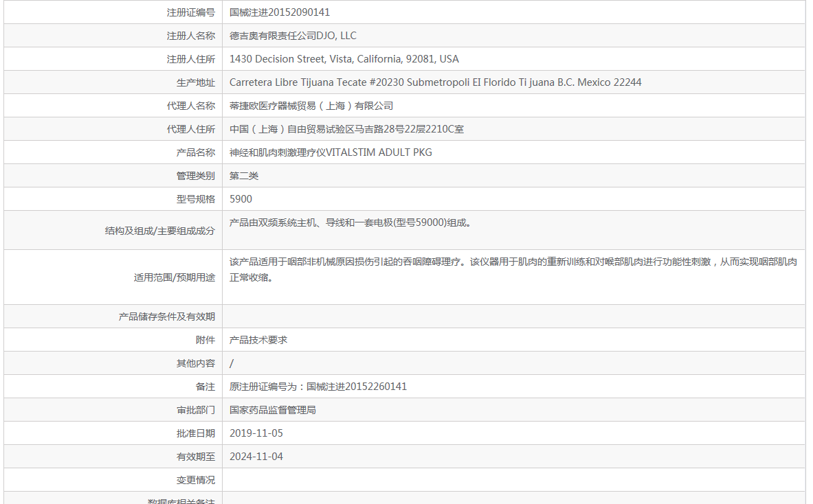
Task: Click agent name 蒂捷欧医疗器械贸易（上海）有限公司
Action: click(x=313, y=105)
